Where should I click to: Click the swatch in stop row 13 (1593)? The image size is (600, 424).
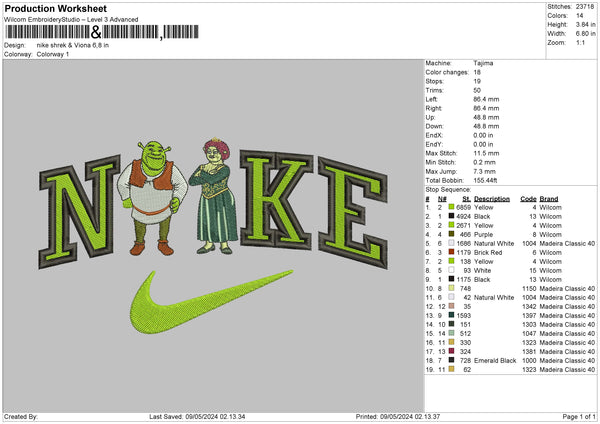tap(451, 315)
